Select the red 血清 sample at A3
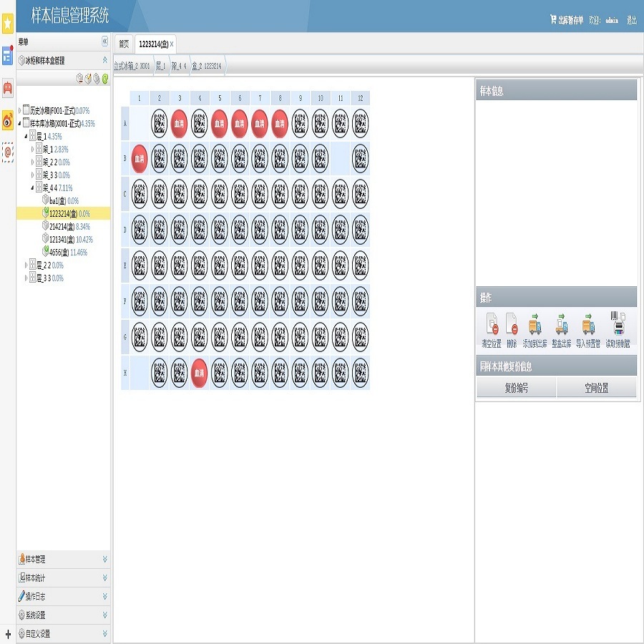Screen dimensions: 644x644 [179, 124]
